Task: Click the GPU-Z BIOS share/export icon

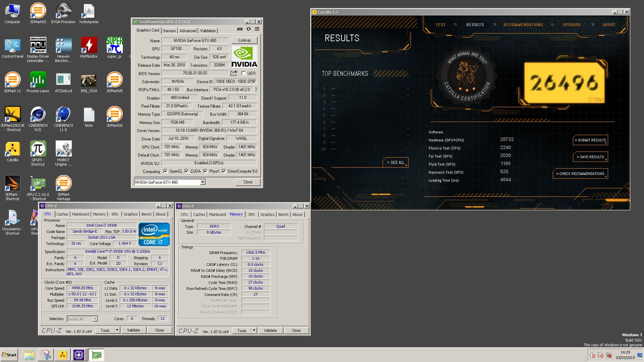Action: coord(234,73)
